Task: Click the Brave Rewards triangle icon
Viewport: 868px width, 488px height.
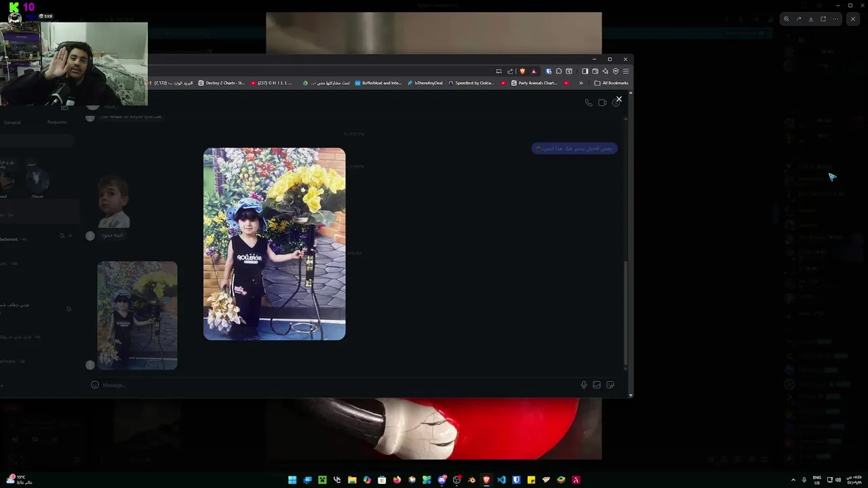Action: pyautogui.click(x=534, y=71)
